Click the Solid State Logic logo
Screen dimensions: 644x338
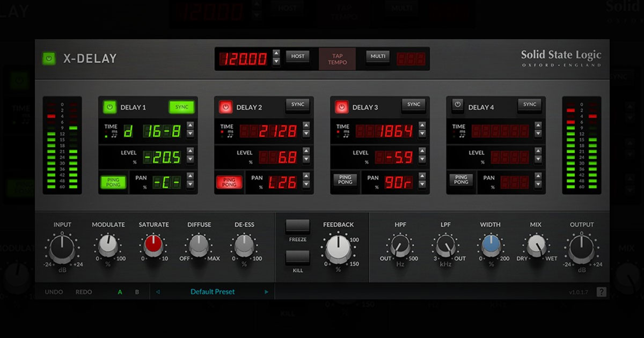pyautogui.click(x=561, y=58)
